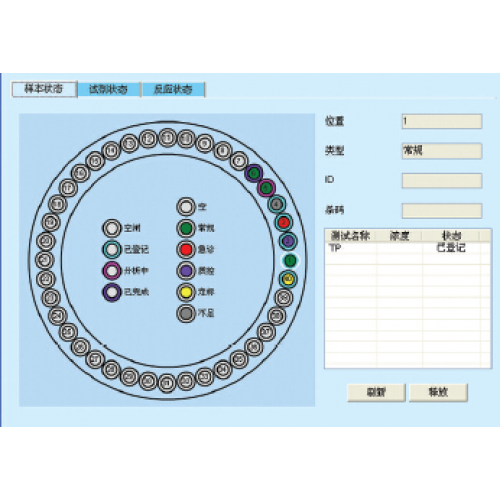Select purple QC sample at position 2
500x500 pixels.
pos(288,241)
